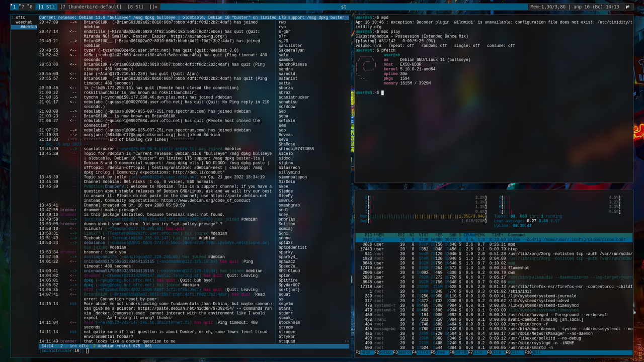Click the pfetch kernel 5.10.0-21-amd64 line
Viewport: 644px width, 362px height.
click(410, 69)
